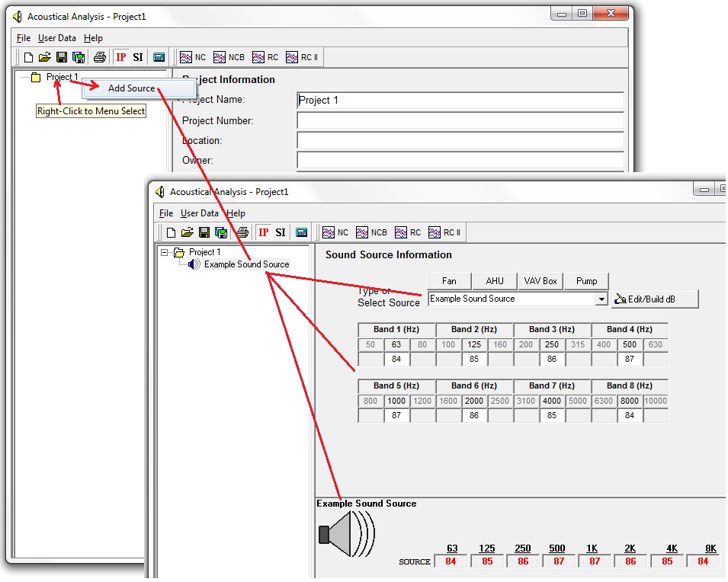Open NCB chart in Project Information window
This screenshot has height=582, width=728.
(x=229, y=58)
